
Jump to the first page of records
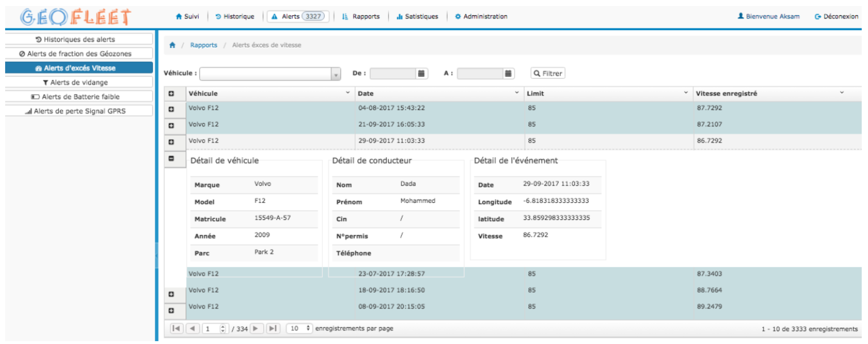pyautogui.click(x=176, y=328)
